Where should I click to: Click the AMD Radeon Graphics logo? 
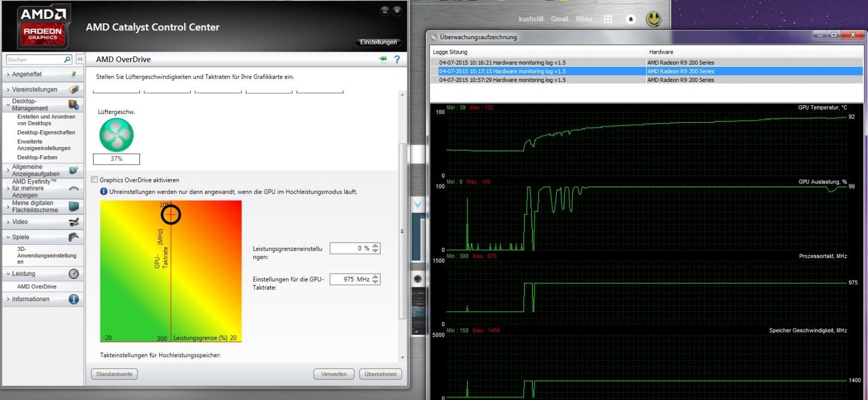pyautogui.click(x=43, y=27)
